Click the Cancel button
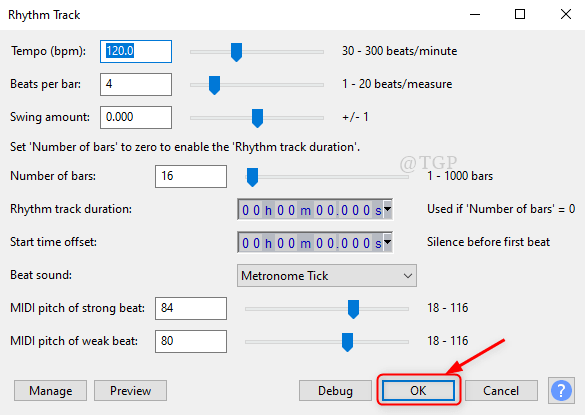Viewport: 585px width, 415px height. point(501,390)
